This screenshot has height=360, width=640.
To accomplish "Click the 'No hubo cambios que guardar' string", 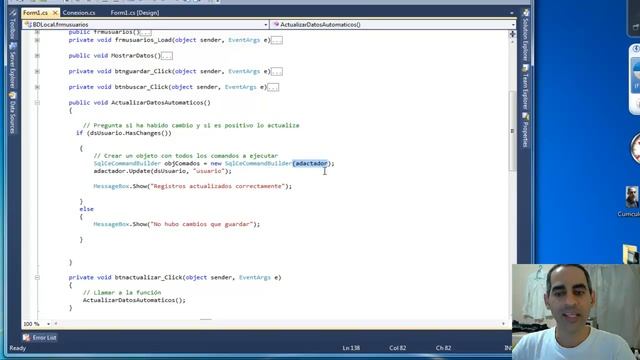I will pos(201,224).
